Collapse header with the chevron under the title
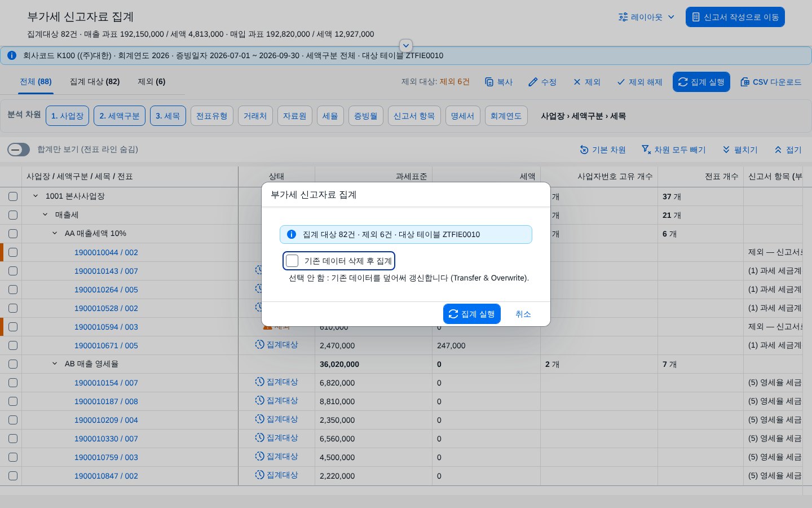This screenshot has height=508, width=812. tap(406, 46)
